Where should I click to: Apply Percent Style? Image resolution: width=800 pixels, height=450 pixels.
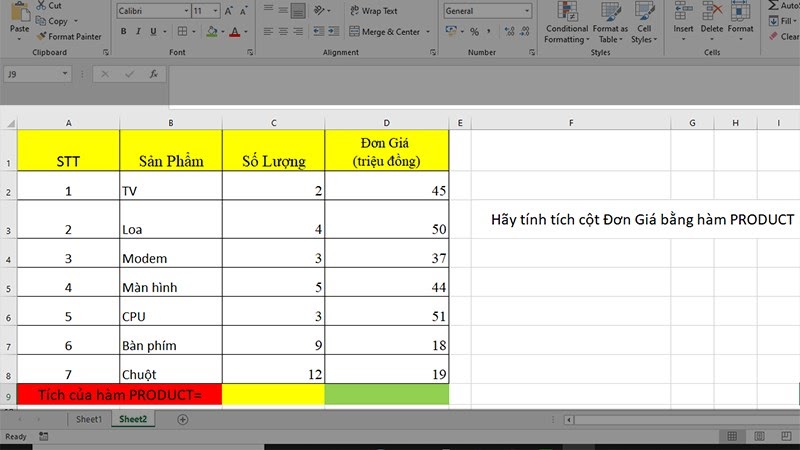tap(474, 32)
